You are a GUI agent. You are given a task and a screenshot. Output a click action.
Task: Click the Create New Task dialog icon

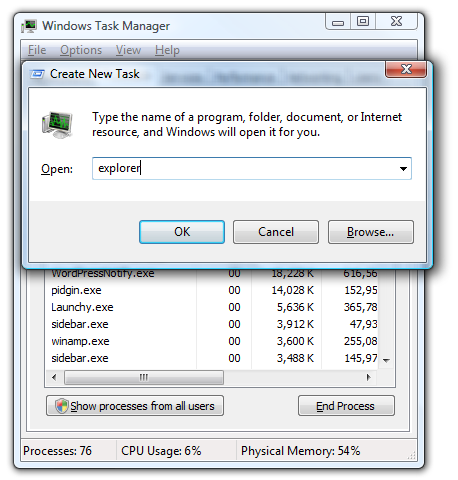[x=37, y=74]
